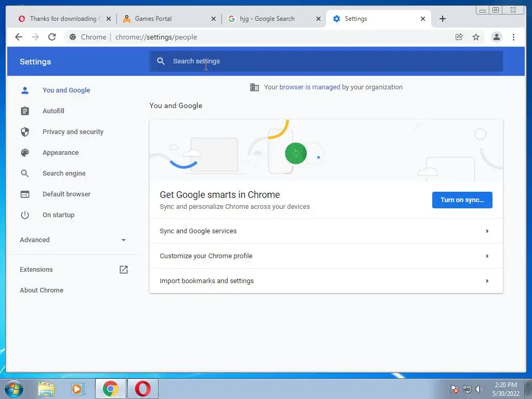Close the Settings tab

(x=423, y=19)
